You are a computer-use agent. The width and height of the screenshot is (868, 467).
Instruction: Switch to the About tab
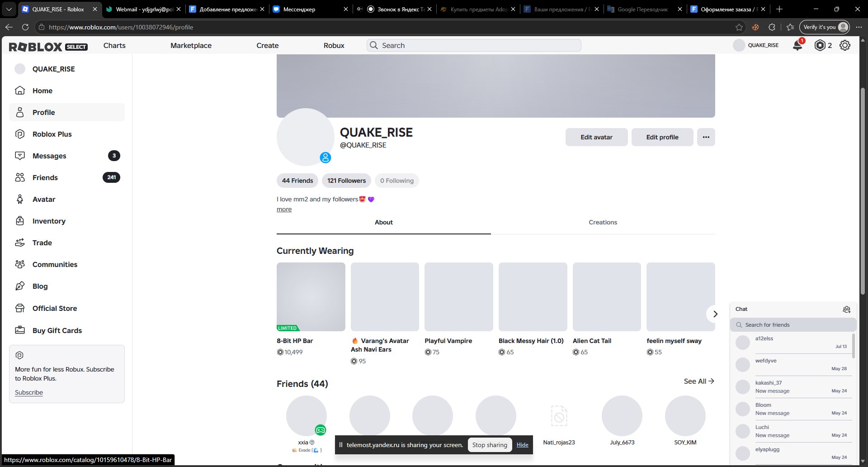coord(384,222)
